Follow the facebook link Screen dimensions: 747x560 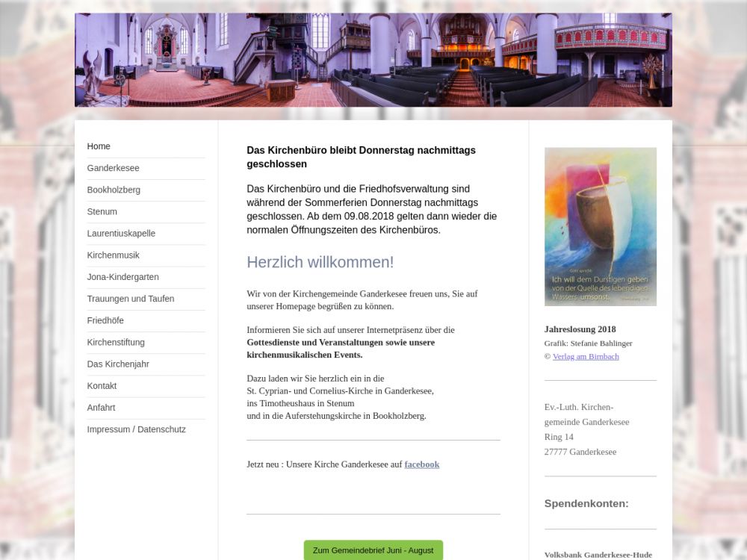point(421,464)
